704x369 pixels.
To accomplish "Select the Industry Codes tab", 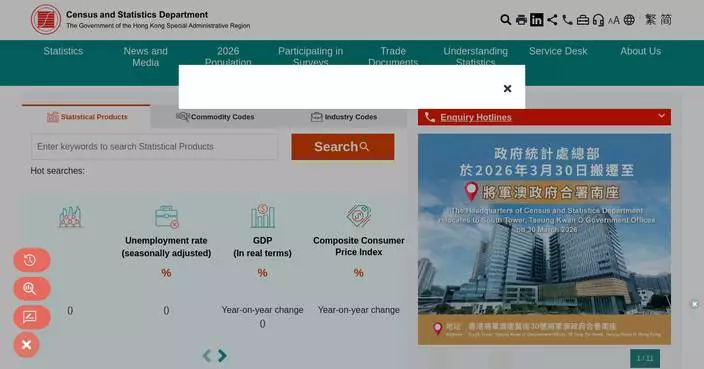I will tap(343, 117).
